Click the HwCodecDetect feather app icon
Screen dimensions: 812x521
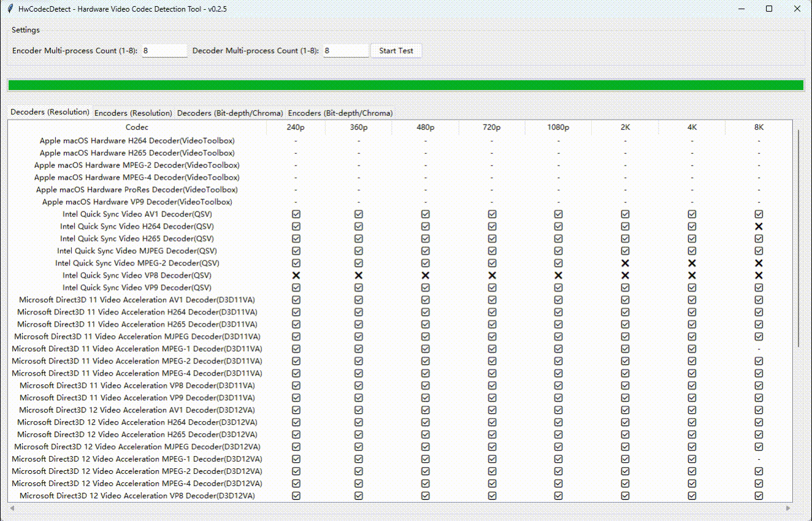click(x=10, y=9)
